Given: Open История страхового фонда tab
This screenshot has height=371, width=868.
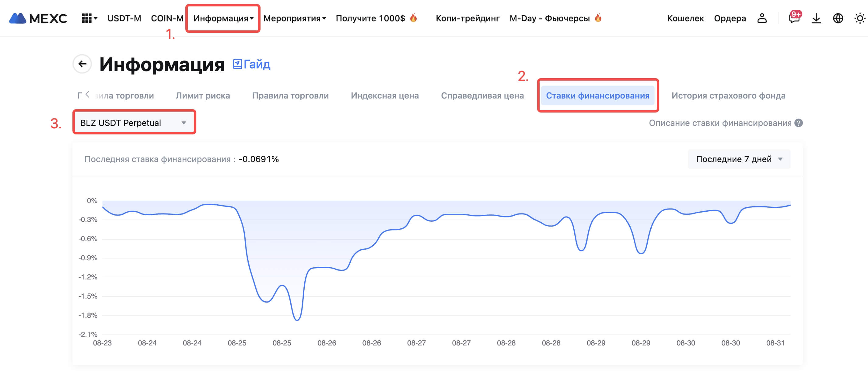Looking at the screenshot, I should tap(728, 95).
